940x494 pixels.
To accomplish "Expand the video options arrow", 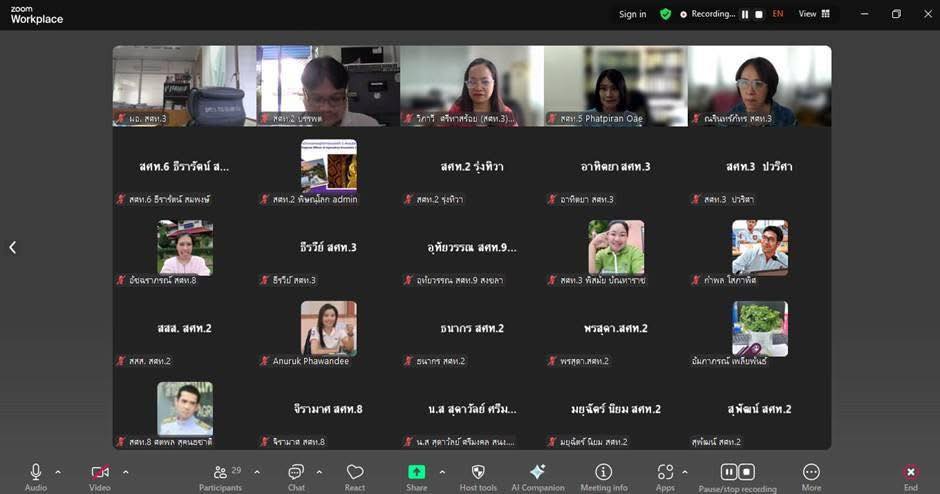I will tap(125, 472).
